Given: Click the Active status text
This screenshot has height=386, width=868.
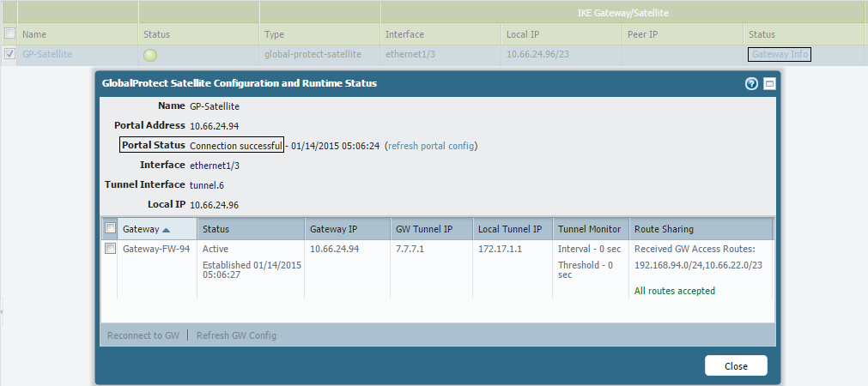Looking at the screenshot, I should [x=215, y=249].
